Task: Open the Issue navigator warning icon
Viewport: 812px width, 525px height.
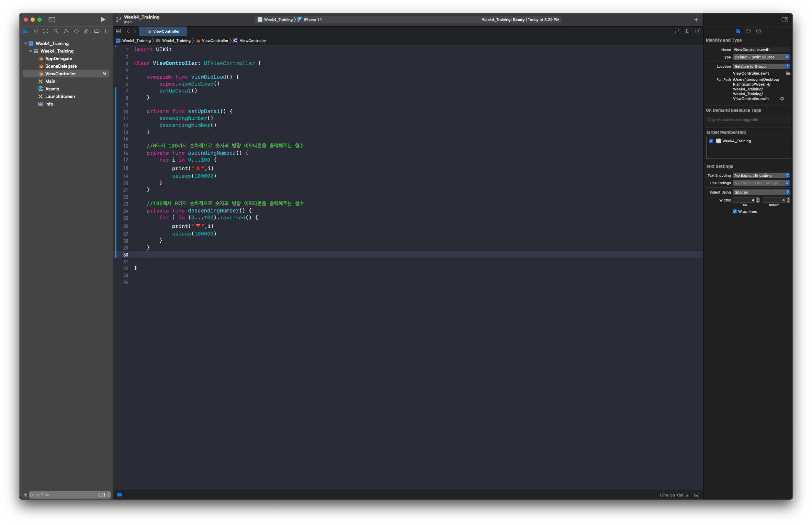Action: 66,31
